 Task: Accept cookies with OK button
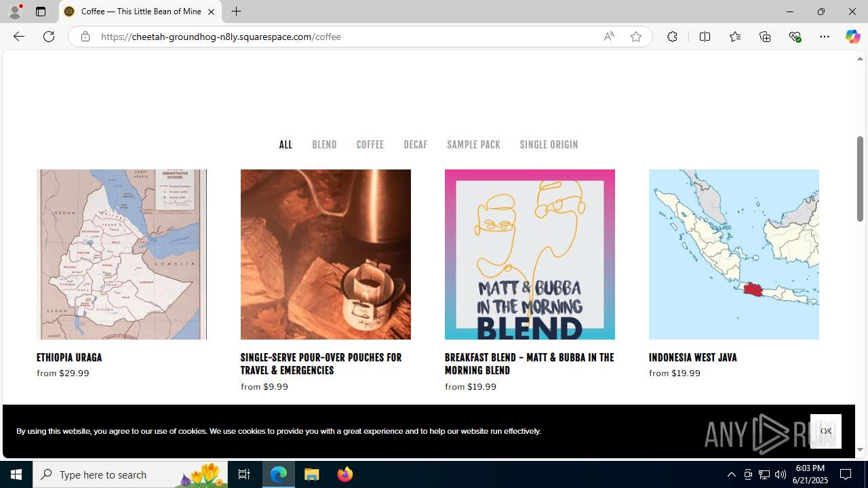pos(825,431)
